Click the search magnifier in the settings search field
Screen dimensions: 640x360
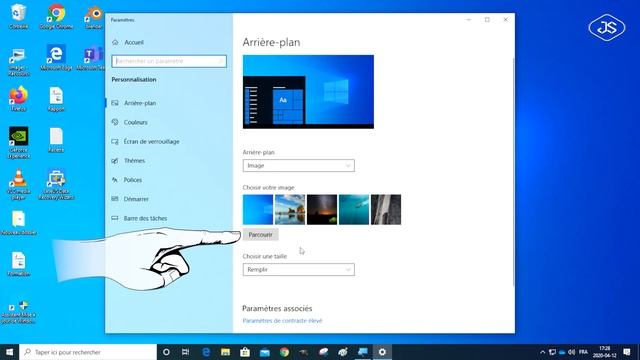(221, 61)
